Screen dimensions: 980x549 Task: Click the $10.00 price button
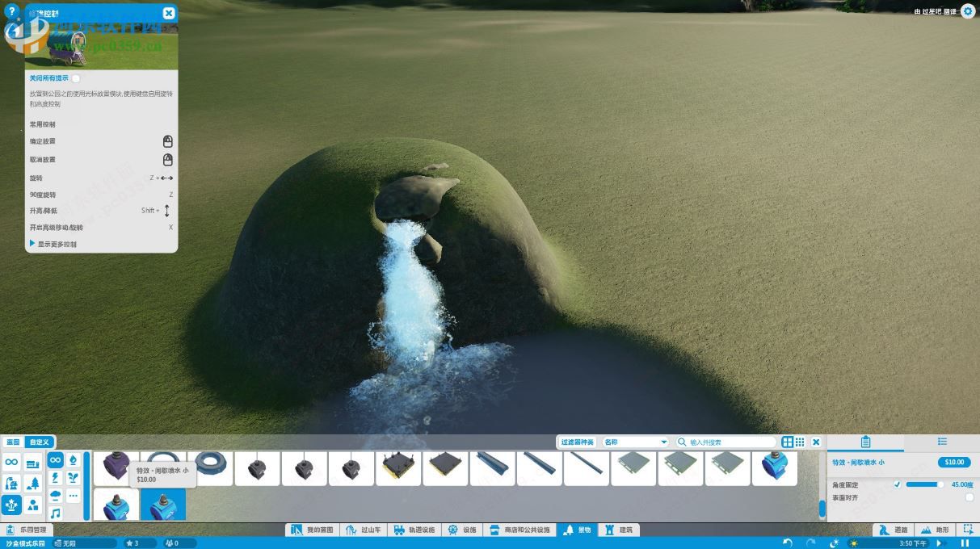[954, 463]
